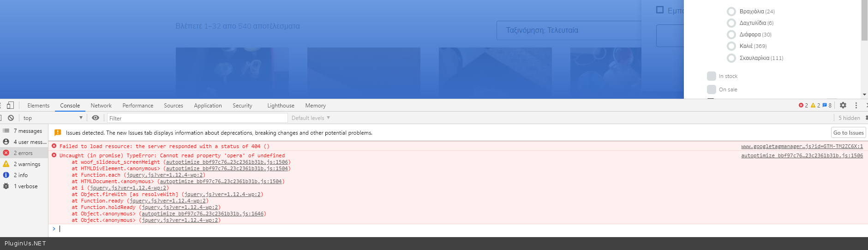Click the error icon on 404 message

coord(54,146)
